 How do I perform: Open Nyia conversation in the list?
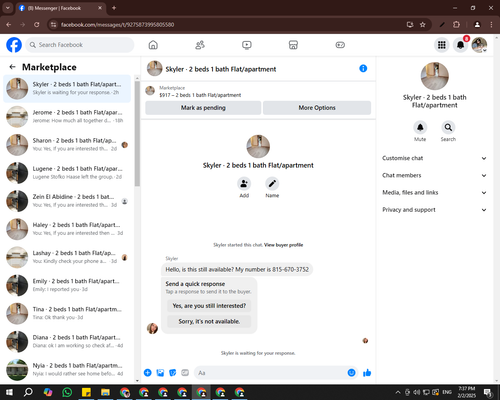point(67,370)
